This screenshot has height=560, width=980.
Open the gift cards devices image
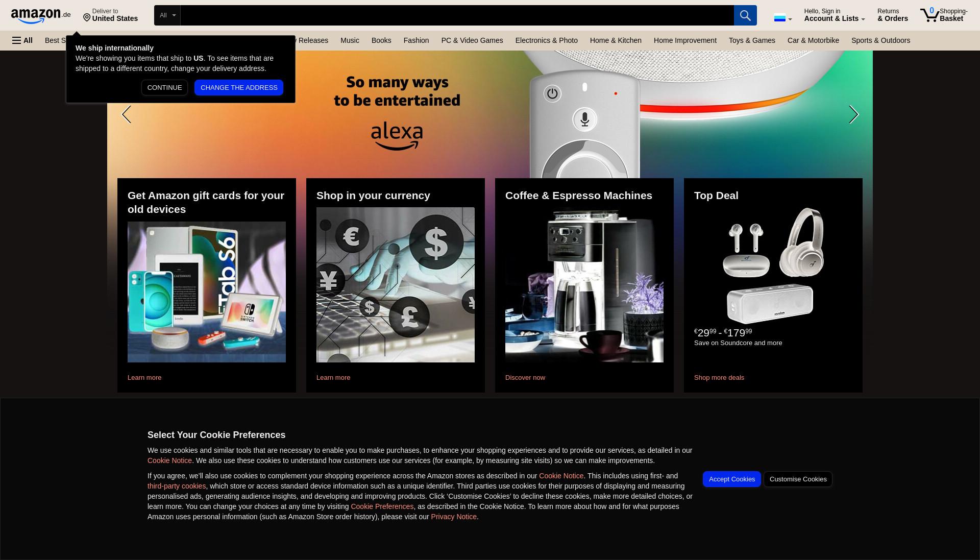tap(207, 292)
